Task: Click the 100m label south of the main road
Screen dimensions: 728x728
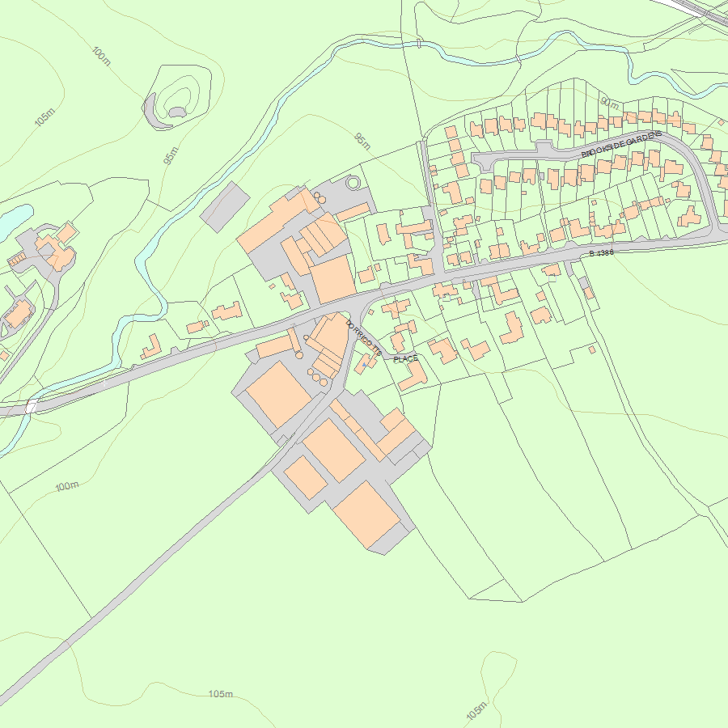Action: [x=67, y=486]
